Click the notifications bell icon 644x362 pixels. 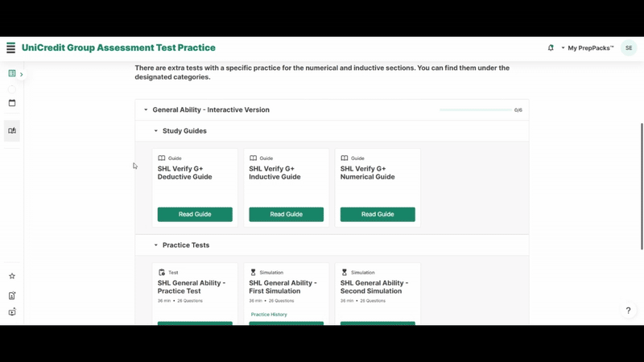coord(551,48)
